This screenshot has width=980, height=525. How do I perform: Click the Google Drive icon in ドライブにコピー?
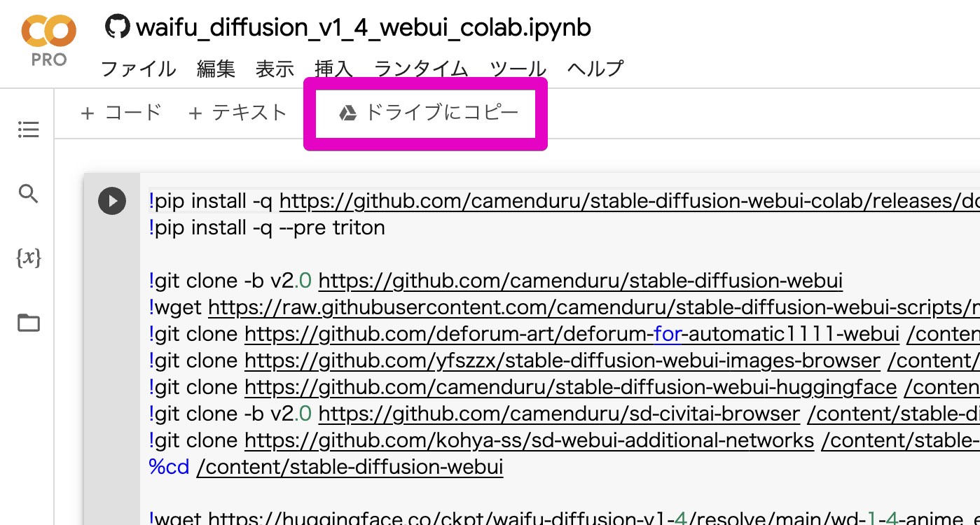tap(348, 112)
